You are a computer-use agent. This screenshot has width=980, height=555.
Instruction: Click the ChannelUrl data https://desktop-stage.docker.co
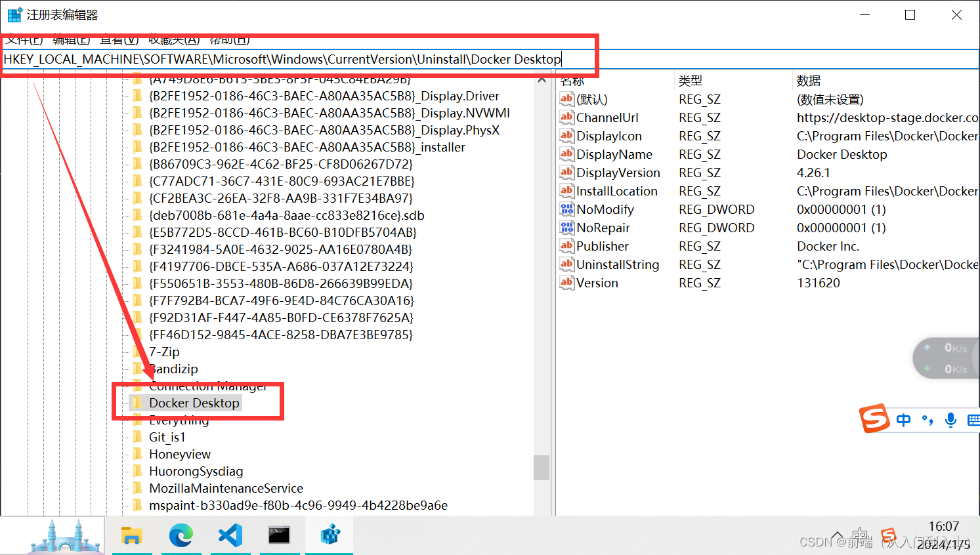pyautogui.click(x=887, y=117)
